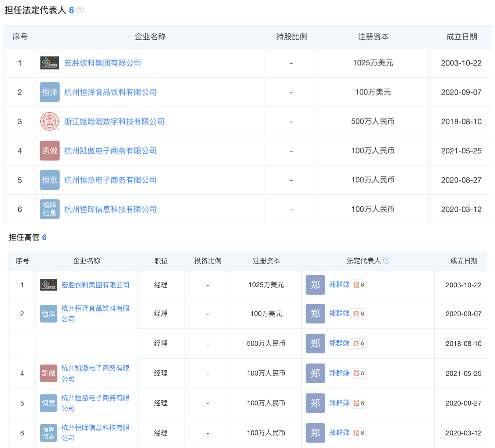Viewport: 495px width, 448px height.
Task: Click the 担任法定代表人 section heading
Action: coord(35,10)
